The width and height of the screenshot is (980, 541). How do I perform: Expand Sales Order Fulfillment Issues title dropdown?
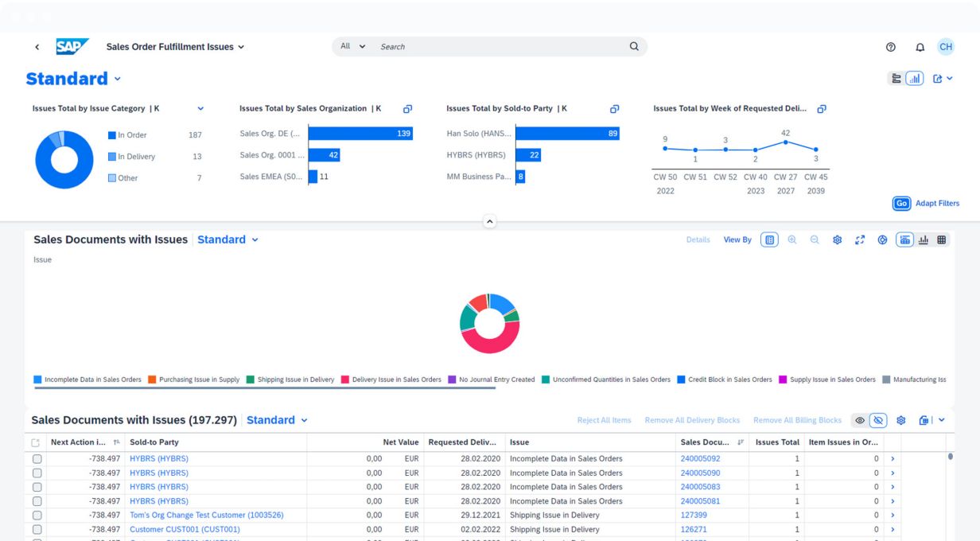(241, 47)
